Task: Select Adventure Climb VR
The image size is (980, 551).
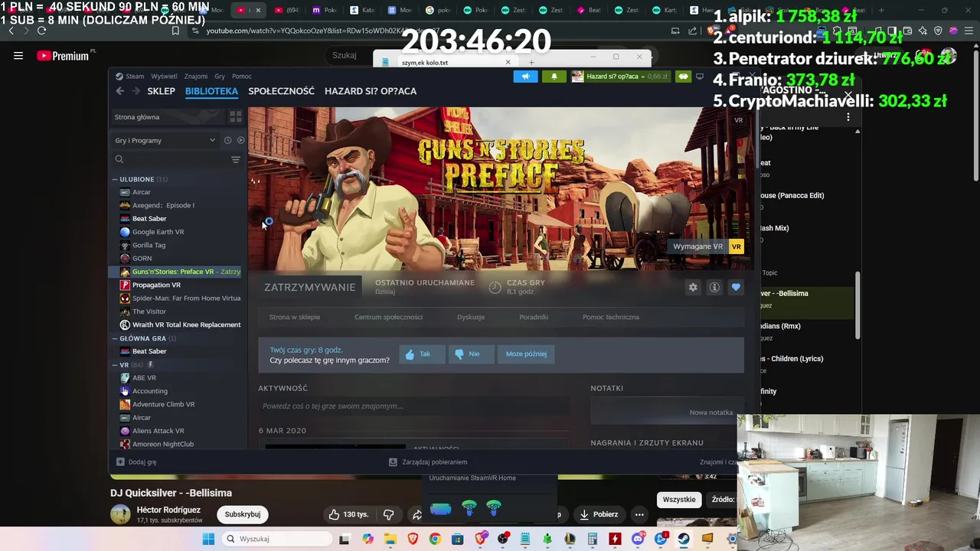Action: point(163,404)
